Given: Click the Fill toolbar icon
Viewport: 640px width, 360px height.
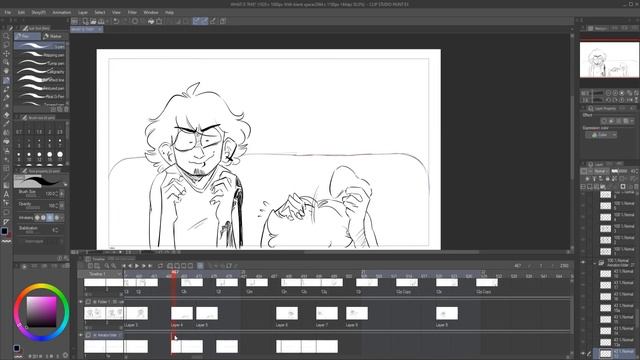Looking at the screenshot, I should tap(151, 21).
